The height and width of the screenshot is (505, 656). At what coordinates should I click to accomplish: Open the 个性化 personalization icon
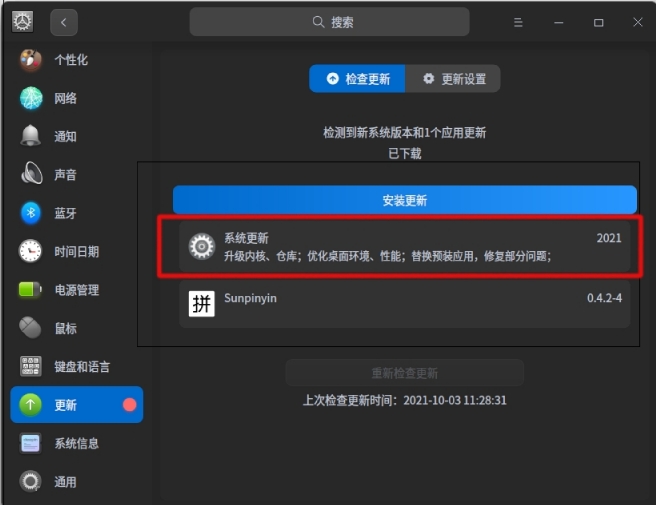tap(31, 60)
